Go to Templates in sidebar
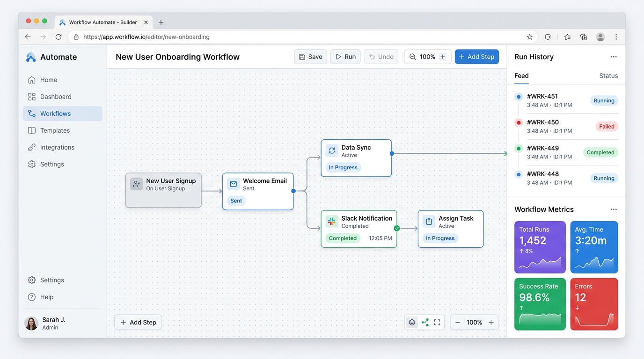 pos(63,130)
